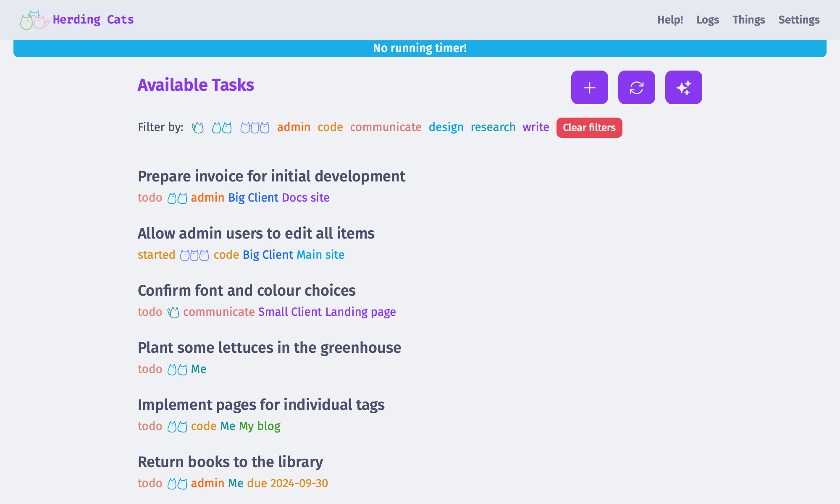Select the write filter tag
This screenshot has width=840, height=504.
click(536, 127)
